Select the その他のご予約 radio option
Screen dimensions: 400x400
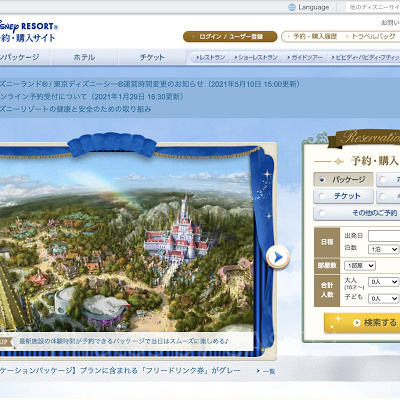coord(322,213)
